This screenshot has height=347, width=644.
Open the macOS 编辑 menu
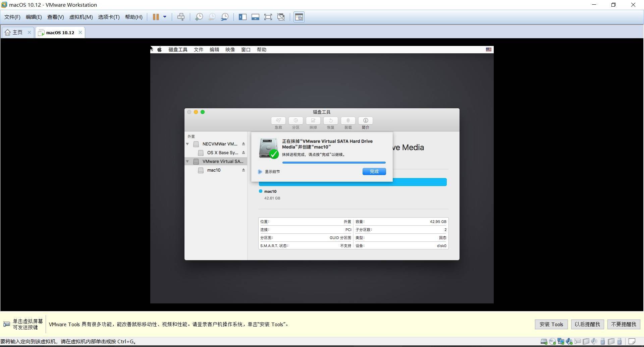click(214, 50)
